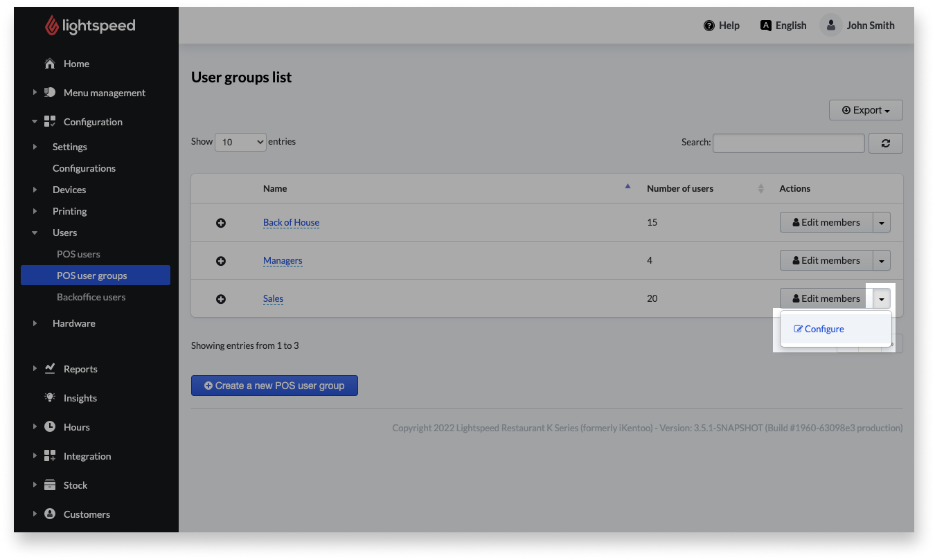The width and height of the screenshot is (935, 560).
Task: Expand Back of House row plus icon
Action: (221, 223)
